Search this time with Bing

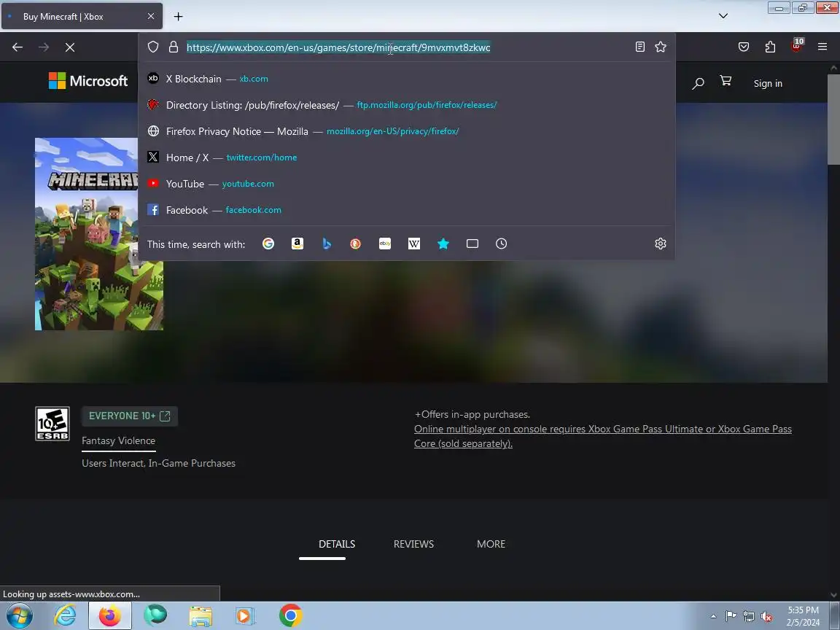click(x=327, y=244)
